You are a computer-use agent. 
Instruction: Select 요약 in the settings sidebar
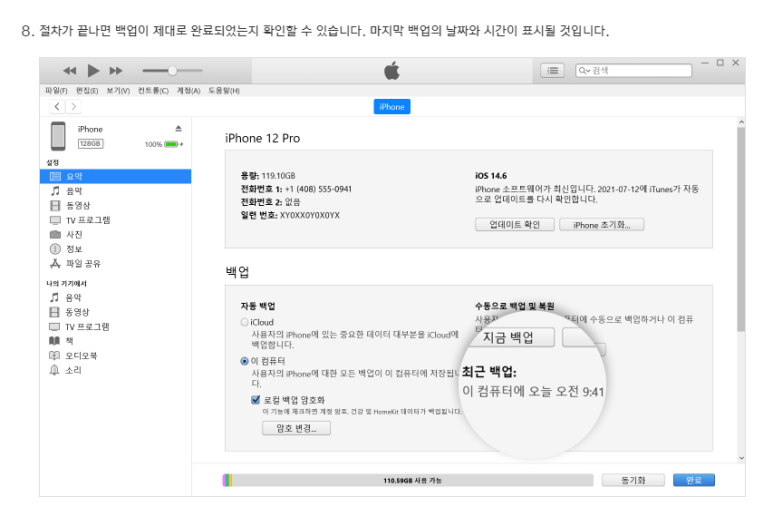pyautogui.click(x=115, y=176)
